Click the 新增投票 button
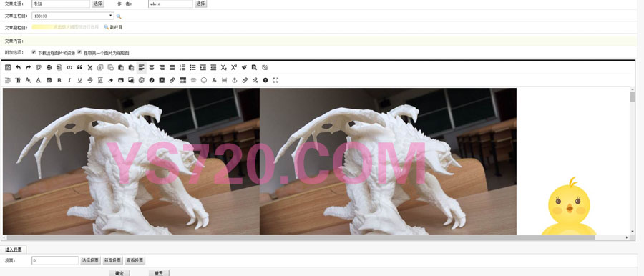Viewport: 644px width, 276px height. [x=112, y=260]
